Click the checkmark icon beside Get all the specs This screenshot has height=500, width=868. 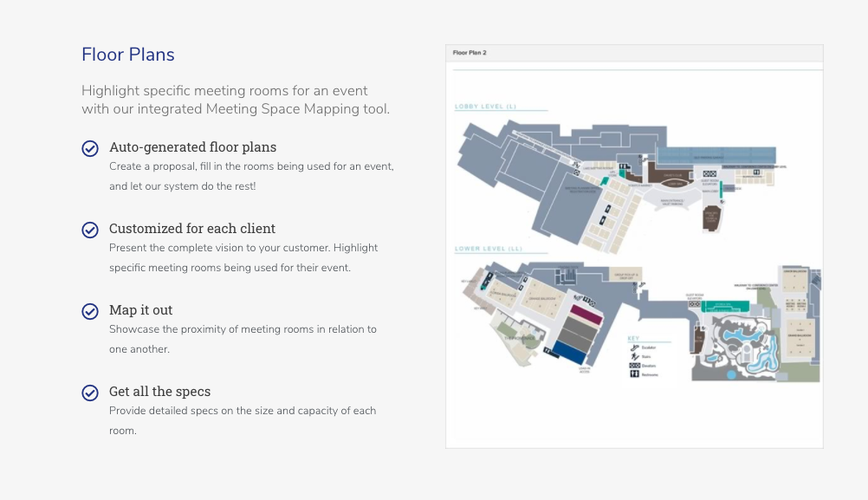pyautogui.click(x=90, y=393)
